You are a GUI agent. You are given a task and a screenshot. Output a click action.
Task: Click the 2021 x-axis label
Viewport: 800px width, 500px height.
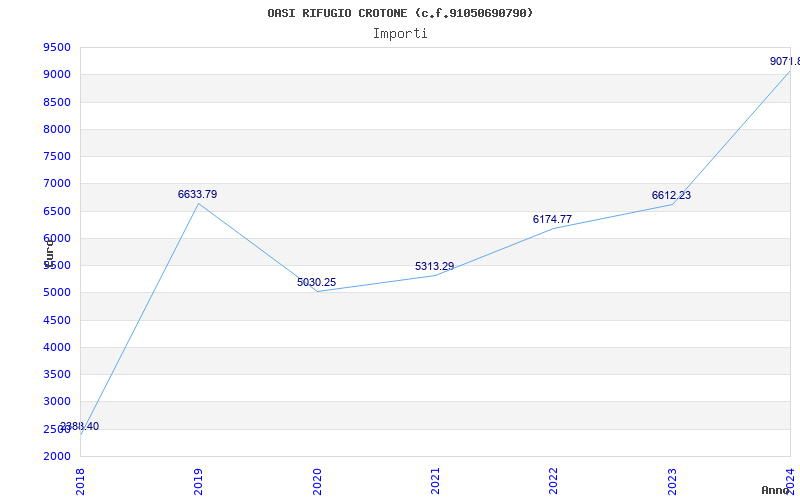435,481
